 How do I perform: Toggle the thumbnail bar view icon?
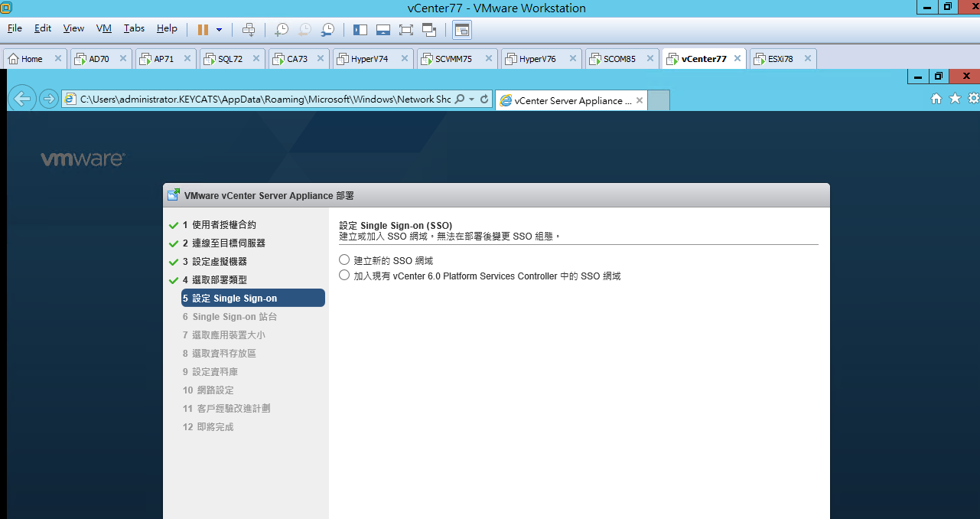click(x=383, y=30)
